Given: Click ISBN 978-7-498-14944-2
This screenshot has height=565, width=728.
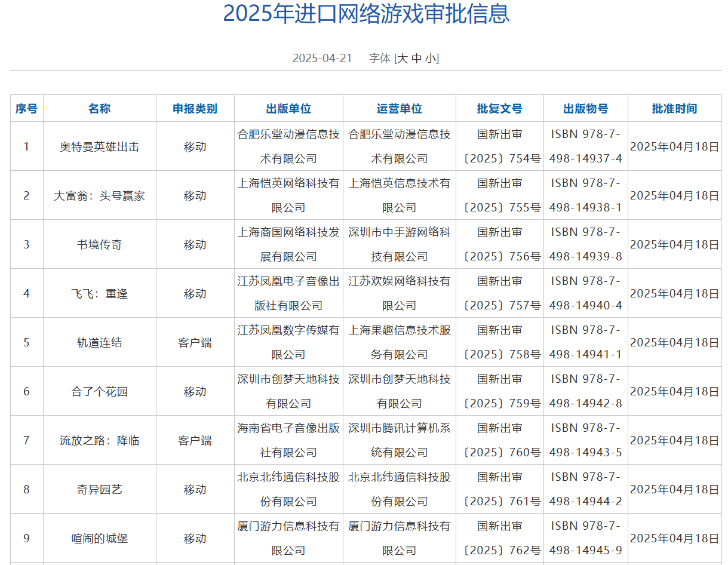Looking at the screenshot, I should tap(586, 489).
